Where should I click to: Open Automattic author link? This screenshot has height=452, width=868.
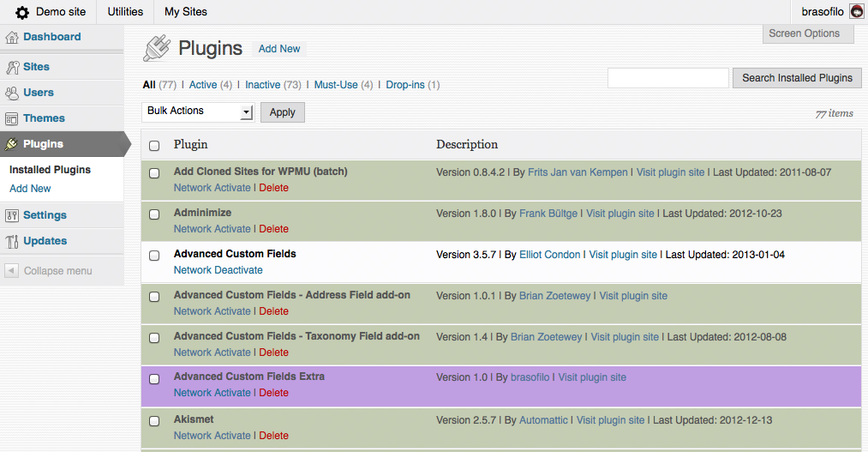pyautogui.click(x=543, y=420)
